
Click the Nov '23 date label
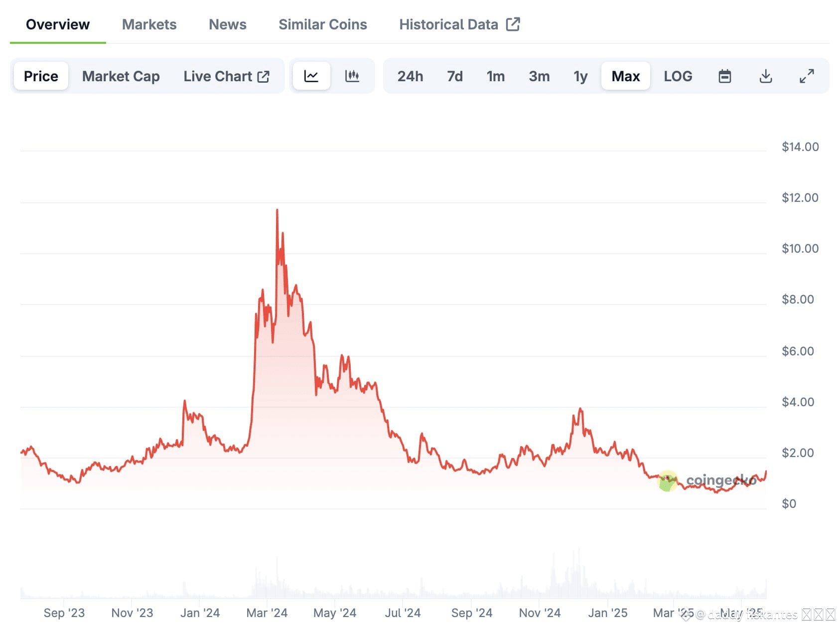tap(132, 613)
